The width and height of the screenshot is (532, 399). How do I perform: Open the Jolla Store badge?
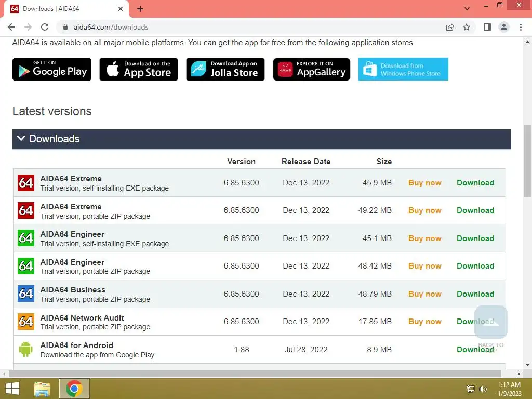(225, 69)
